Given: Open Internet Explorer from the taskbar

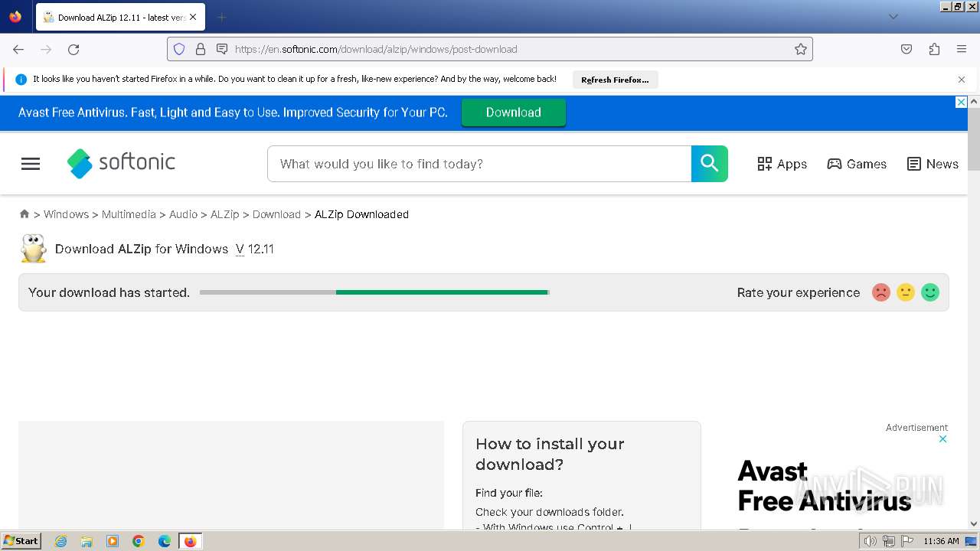Looking at the screenshot, I should (61, 541).
